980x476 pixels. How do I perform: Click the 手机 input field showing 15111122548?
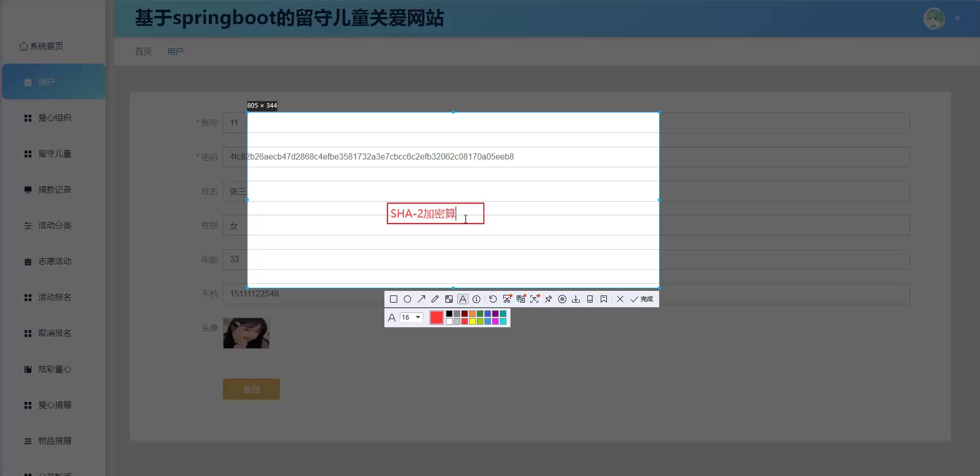(x=566, y=294)
